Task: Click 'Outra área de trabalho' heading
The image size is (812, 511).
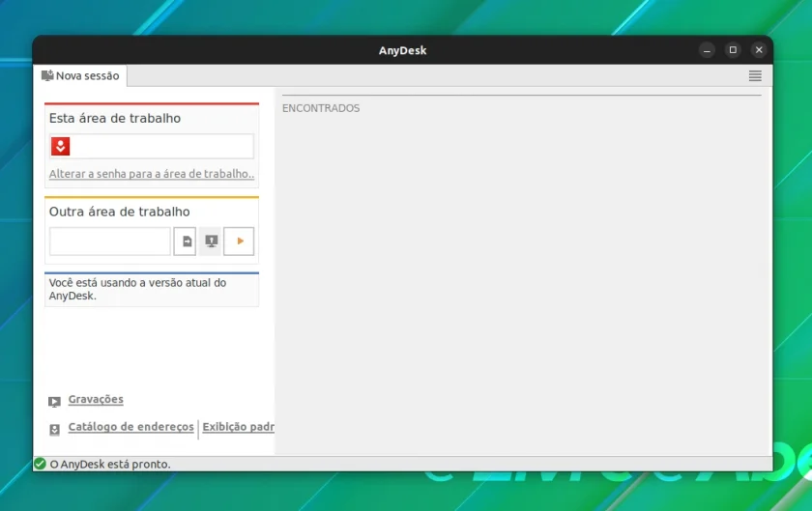Action: [120, 212]
